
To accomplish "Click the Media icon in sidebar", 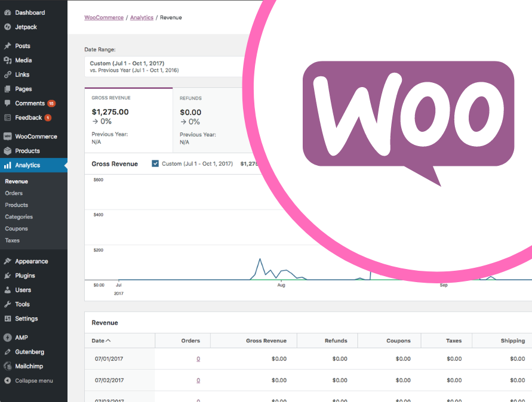I will 8,60.
